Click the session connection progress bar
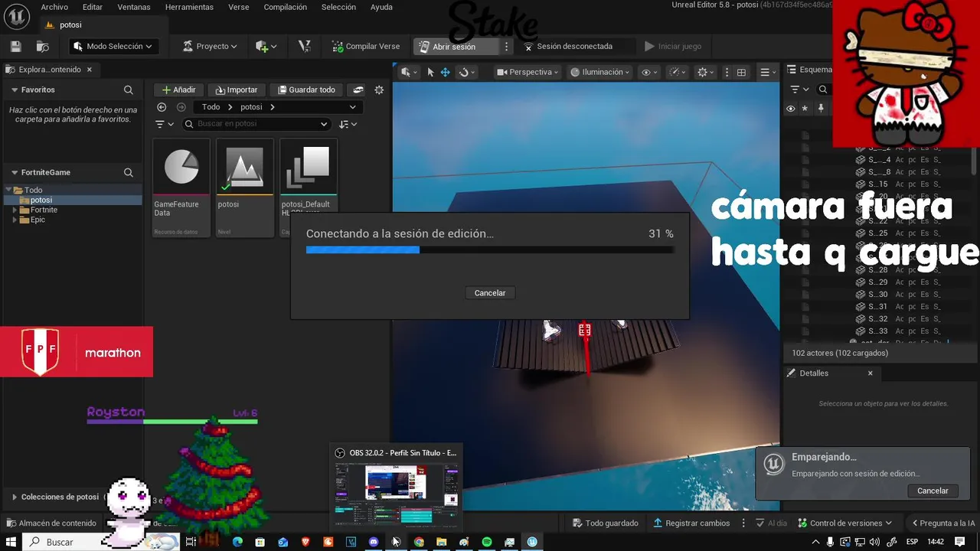This screenshot has width=980, height=551. [489, 249]
